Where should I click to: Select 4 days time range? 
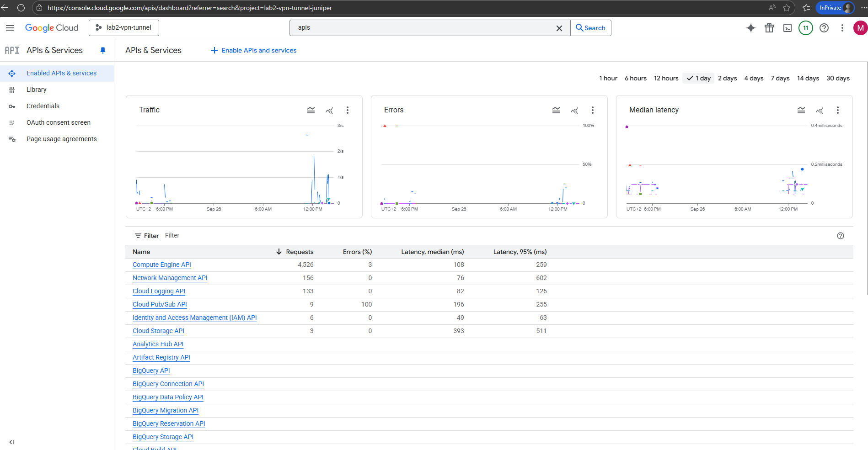[754, 78]
